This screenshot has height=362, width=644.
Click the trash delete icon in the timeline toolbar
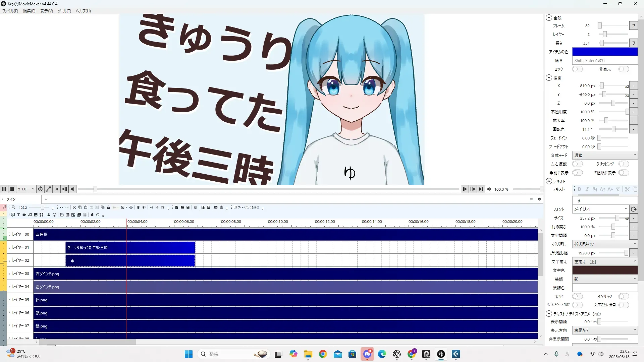point(138,207)
